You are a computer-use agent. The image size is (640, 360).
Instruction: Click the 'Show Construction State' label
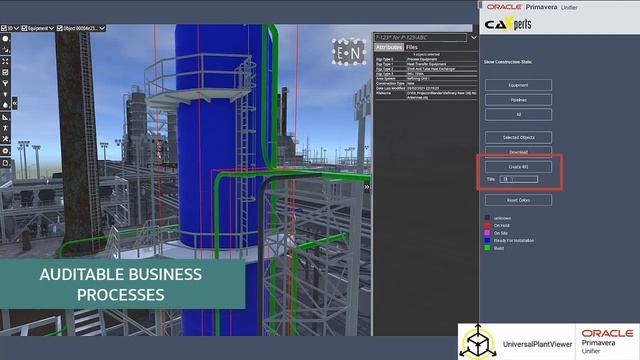coord(508,62)
